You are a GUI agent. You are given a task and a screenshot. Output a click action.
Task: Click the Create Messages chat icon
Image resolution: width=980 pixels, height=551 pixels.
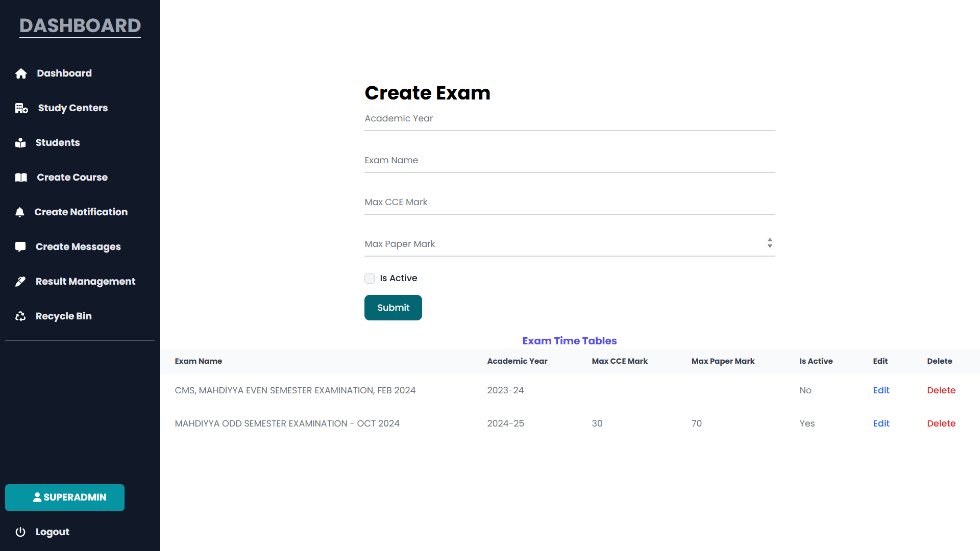coord(20,247)
